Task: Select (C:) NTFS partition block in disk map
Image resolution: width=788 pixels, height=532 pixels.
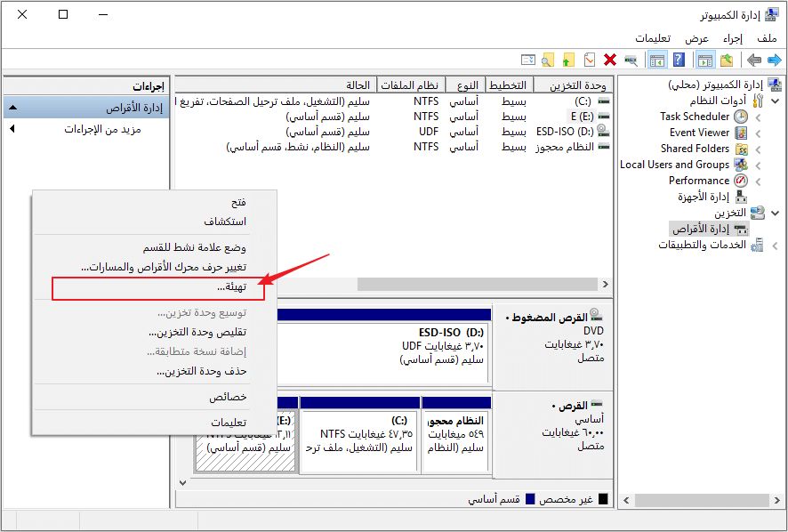Action: [360, 435]
